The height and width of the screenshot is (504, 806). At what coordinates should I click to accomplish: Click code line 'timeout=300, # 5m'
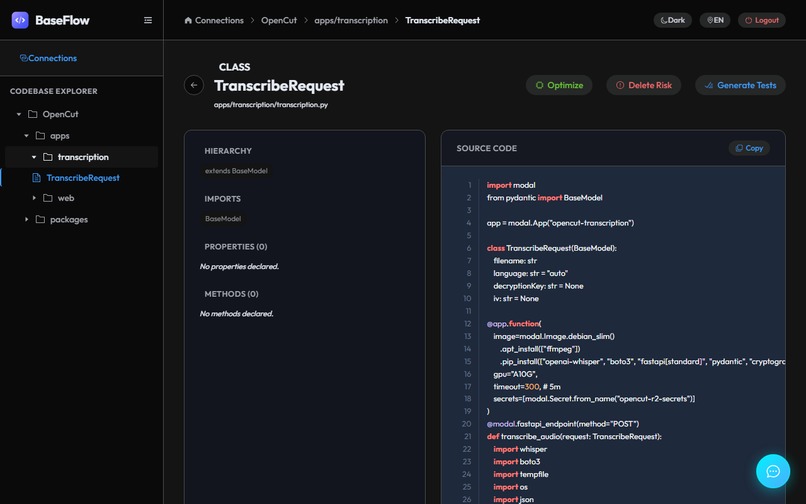tap(527, 387)
